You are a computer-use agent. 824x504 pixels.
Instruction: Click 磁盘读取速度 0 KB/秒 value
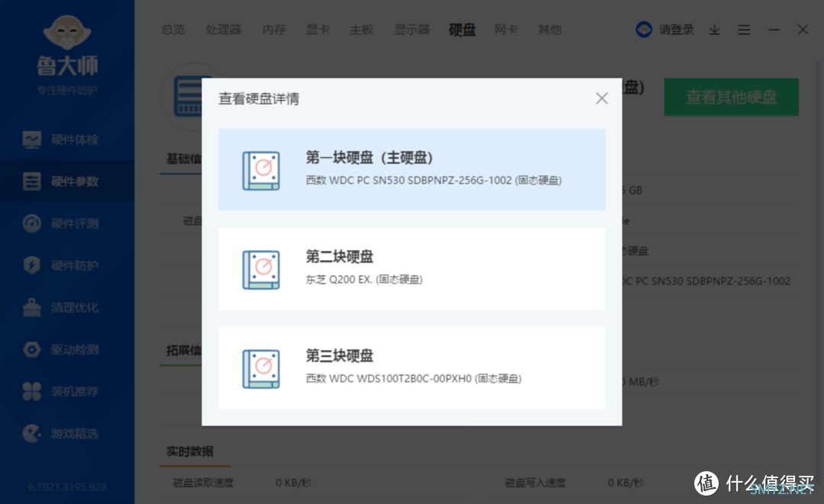click(294, 483)
